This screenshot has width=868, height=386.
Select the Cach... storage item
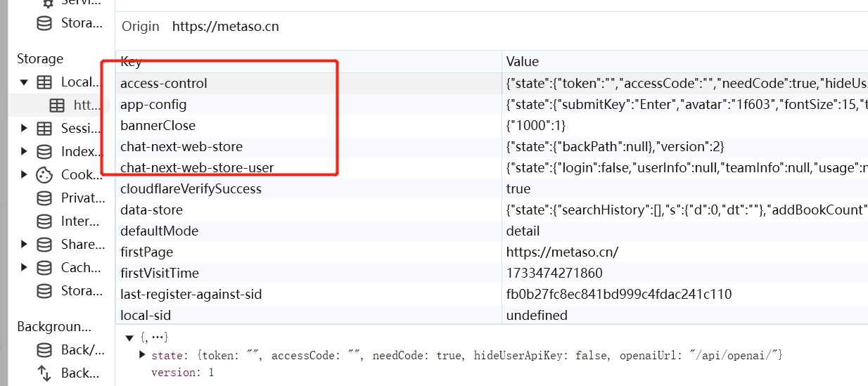pos(82,268)
